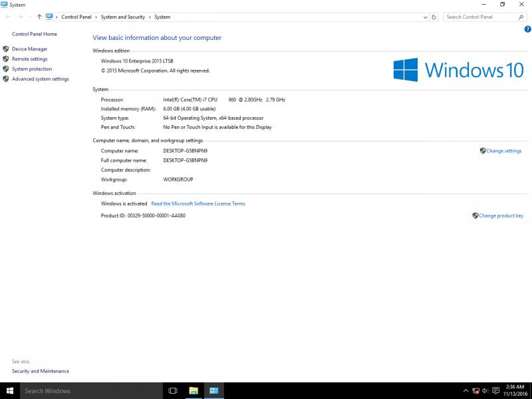This screenshot has height=399, width=532.
Task: Click the Product ID 00329-50000-00001-AA080 text
Action: [x=143, y=215]
